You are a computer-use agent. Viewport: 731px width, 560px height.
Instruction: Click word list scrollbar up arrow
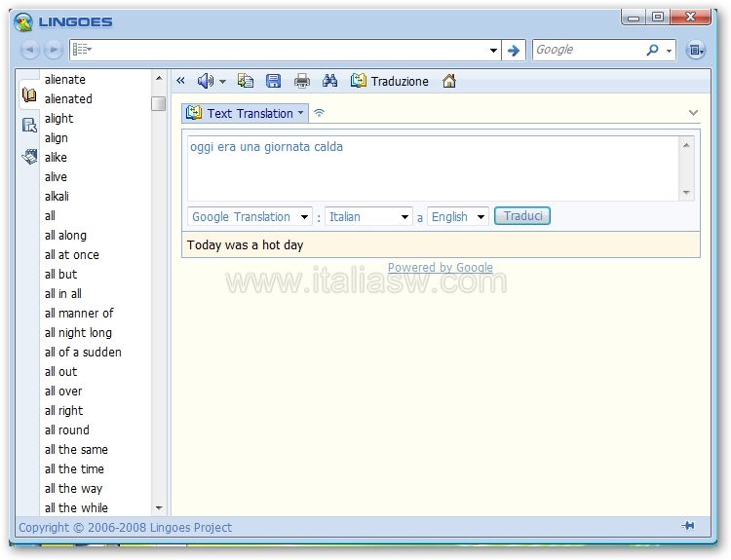[x=159, y=78]
